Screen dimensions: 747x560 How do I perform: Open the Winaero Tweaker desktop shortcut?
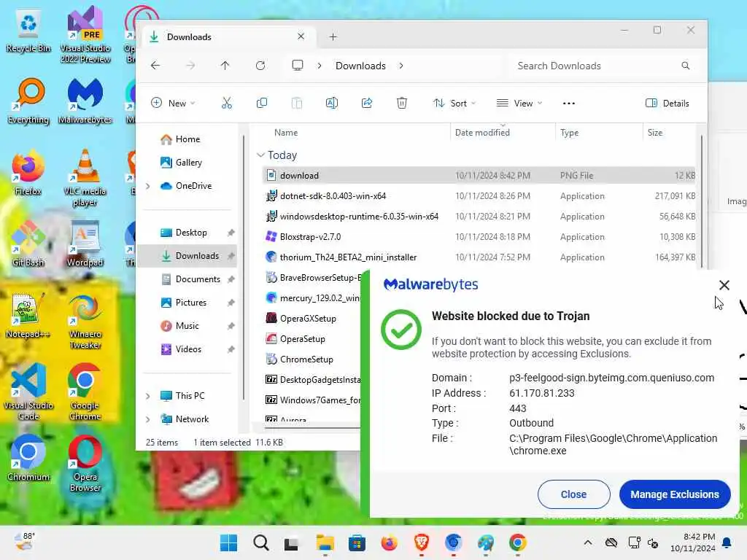pos(85,321)
